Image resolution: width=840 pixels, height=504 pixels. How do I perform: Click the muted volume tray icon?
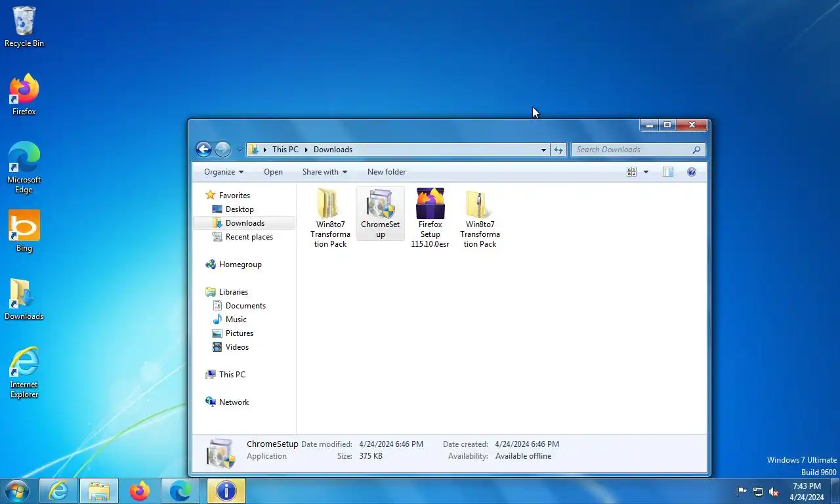(774, 492)
